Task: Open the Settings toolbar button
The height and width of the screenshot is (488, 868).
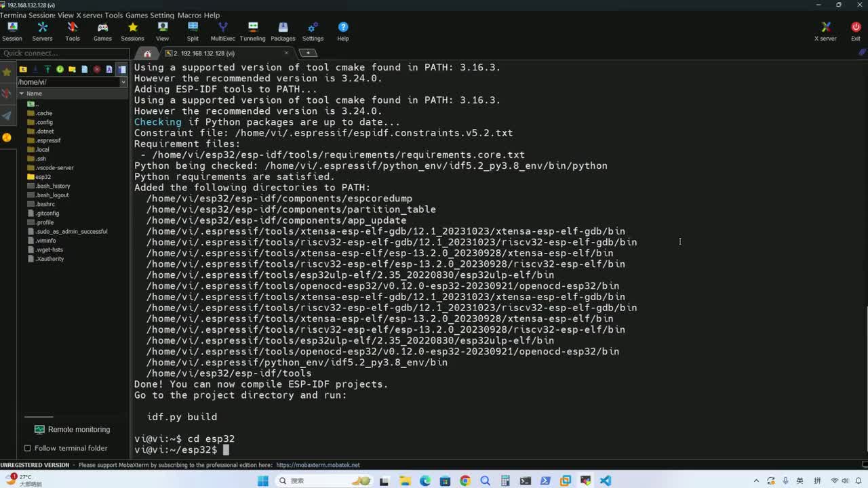Action: pos(313,31)
